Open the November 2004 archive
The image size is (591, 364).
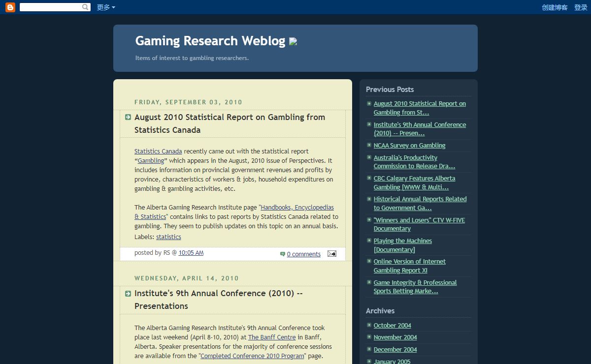(x=395, y=337)
